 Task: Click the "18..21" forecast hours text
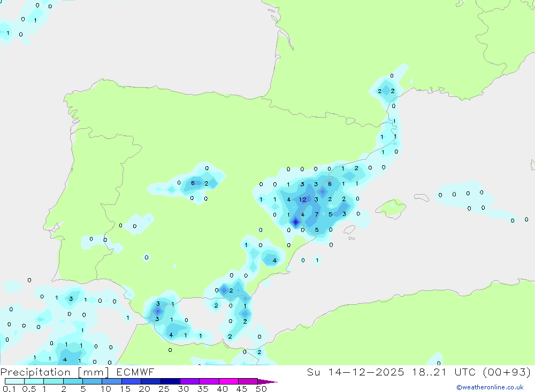click(x=429, y=372)
